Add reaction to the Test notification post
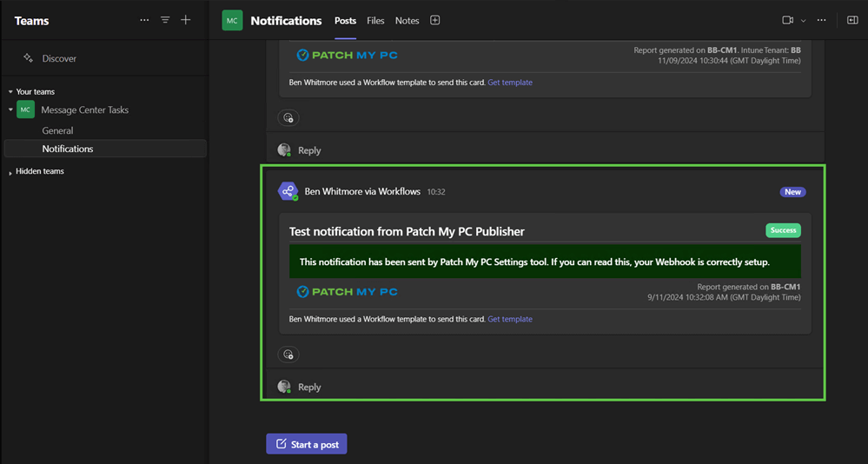 [x=288, y=355]
